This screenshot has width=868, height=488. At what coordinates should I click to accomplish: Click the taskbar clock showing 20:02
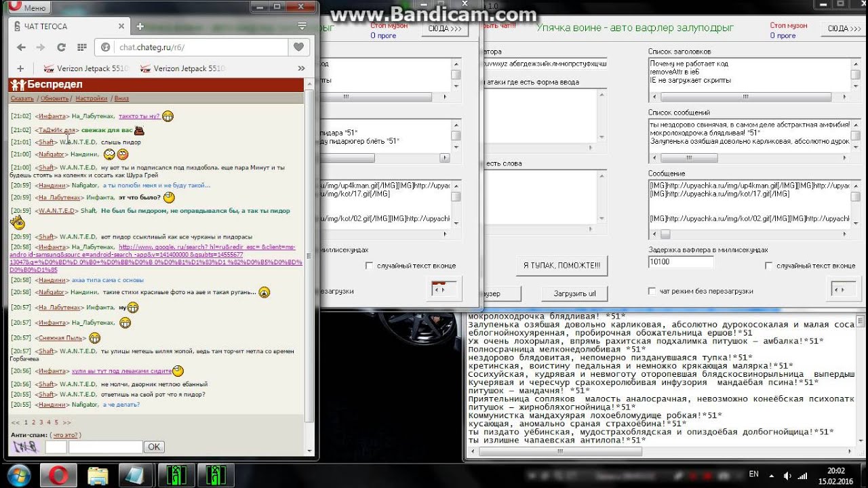(x=835, y=475)
